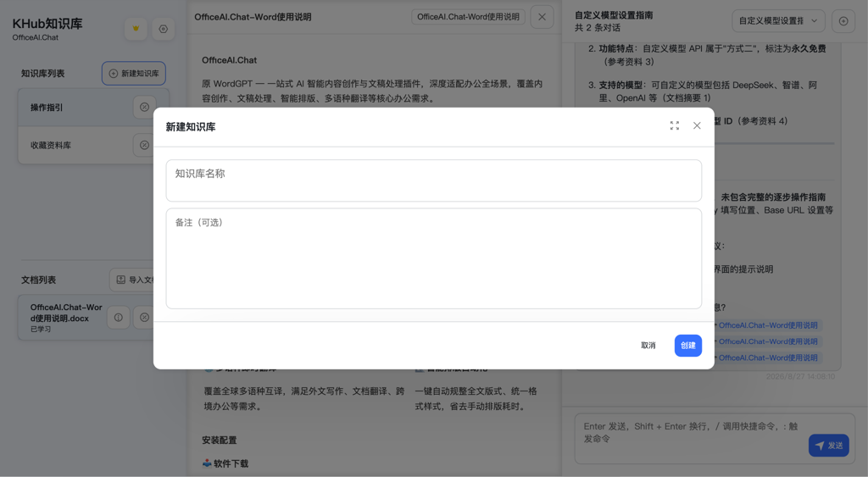Viewport: 868px width, 477px height.
Task: Delete OfficeAI.Chat-Word使用说明.docx via circle-x icon
Action: (144, 318)
